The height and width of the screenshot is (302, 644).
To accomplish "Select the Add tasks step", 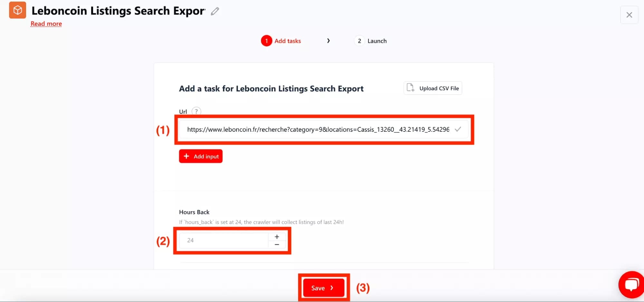I will [281, 41].
